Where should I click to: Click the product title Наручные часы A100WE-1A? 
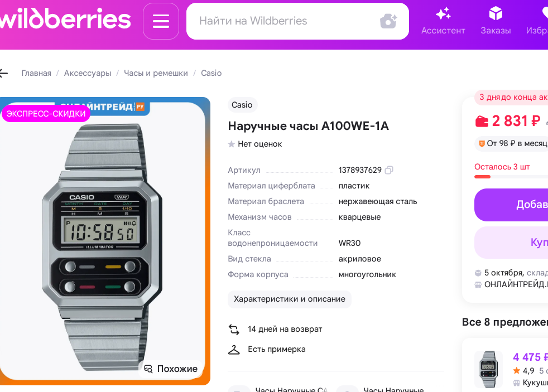308,126
